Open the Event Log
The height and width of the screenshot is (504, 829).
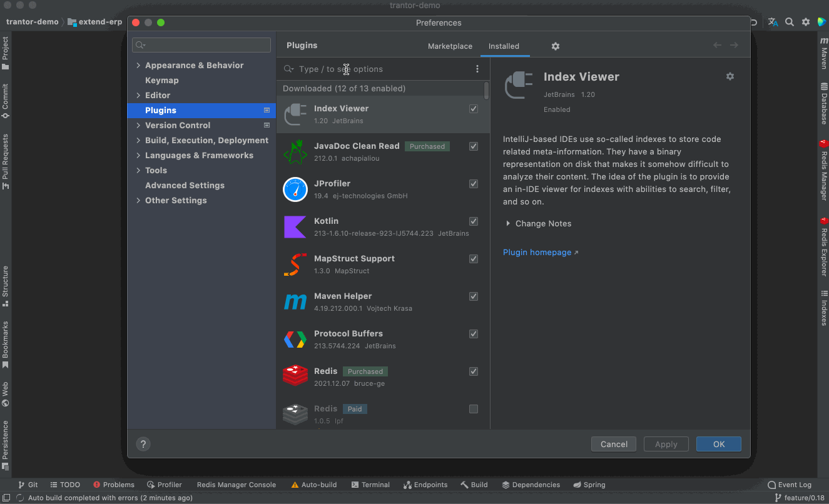click(790, 485)
